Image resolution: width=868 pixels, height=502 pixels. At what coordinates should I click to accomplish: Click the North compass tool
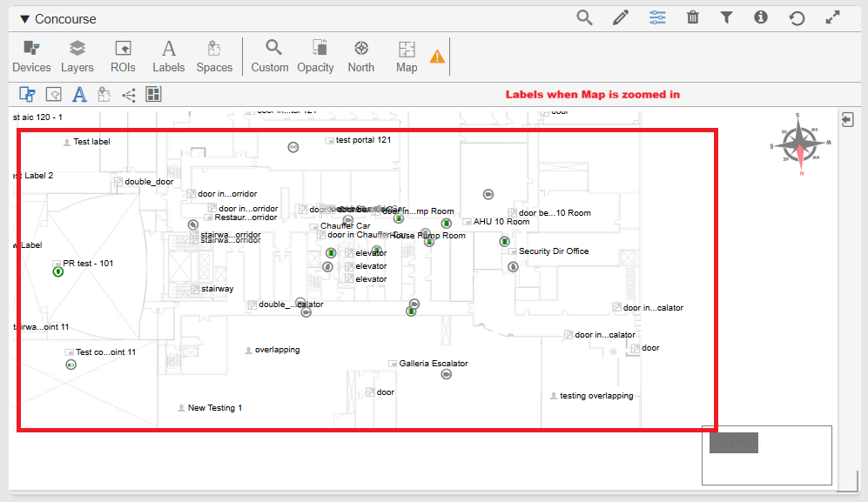361,57
